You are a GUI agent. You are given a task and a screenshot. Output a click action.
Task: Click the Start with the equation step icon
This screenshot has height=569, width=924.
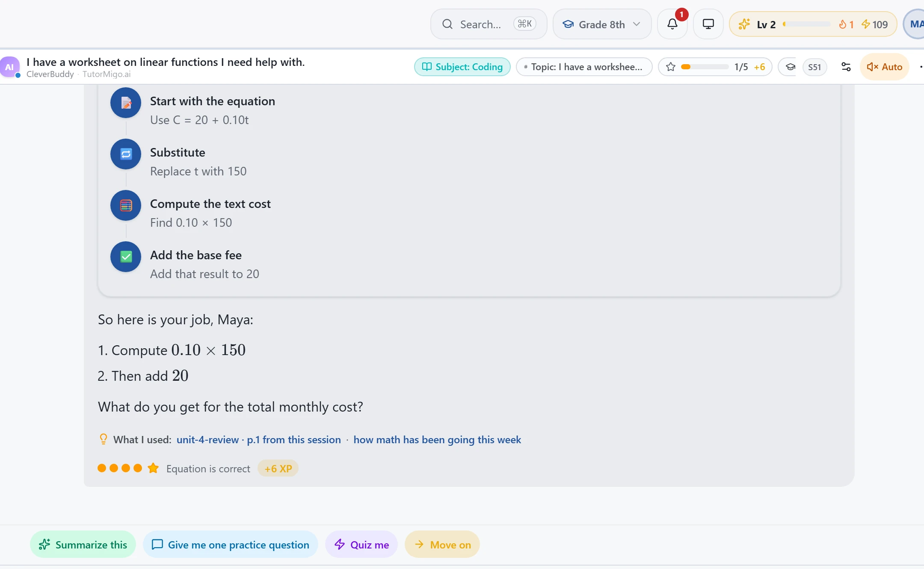click(x=126, y=103)
